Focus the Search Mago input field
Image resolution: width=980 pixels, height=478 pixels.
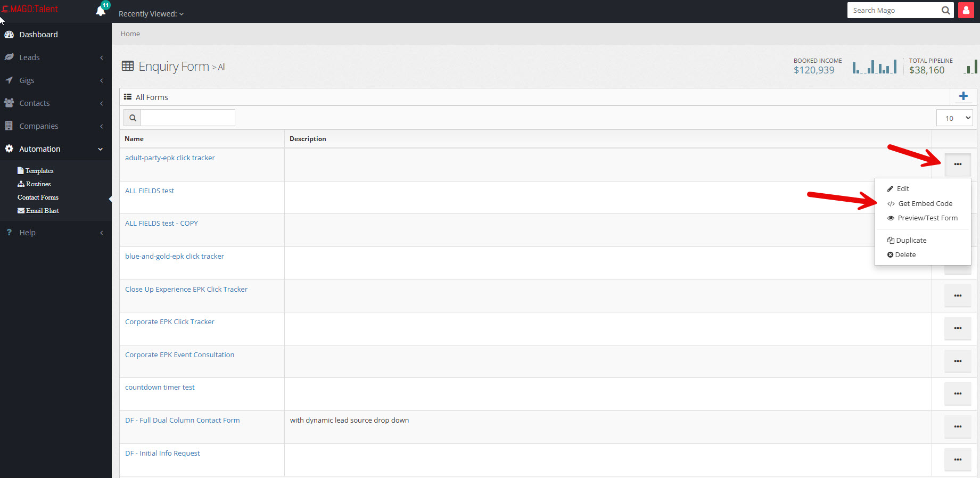click(893, 10)
